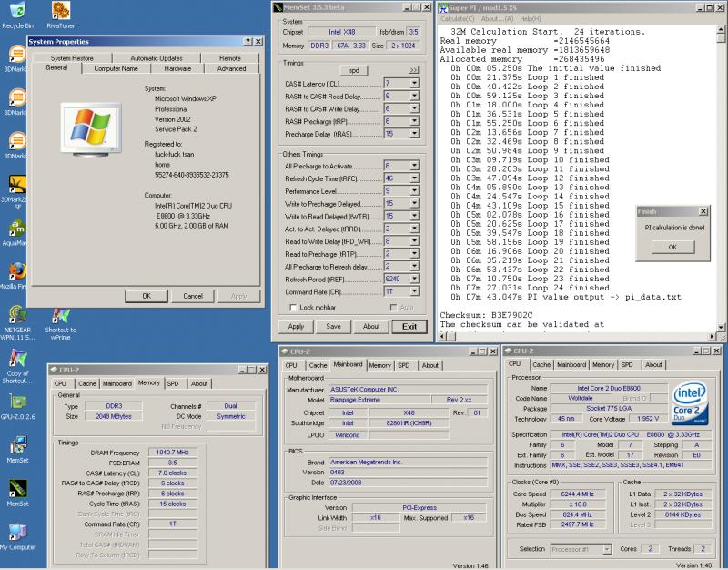Open the Help(H) menu in Super PI
This screenshot has width=728, height=570.
click(531, 18)
